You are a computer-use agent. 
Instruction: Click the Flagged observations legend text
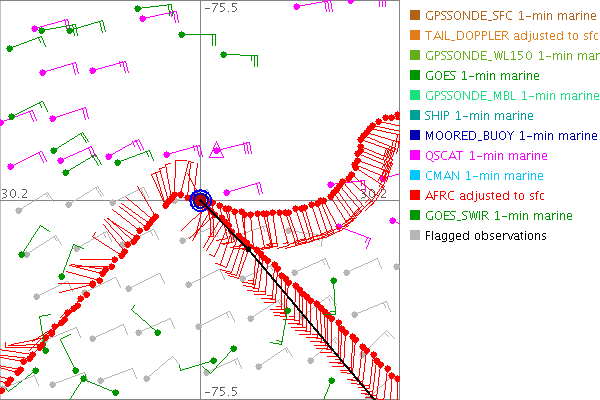(x=485, y=236)
